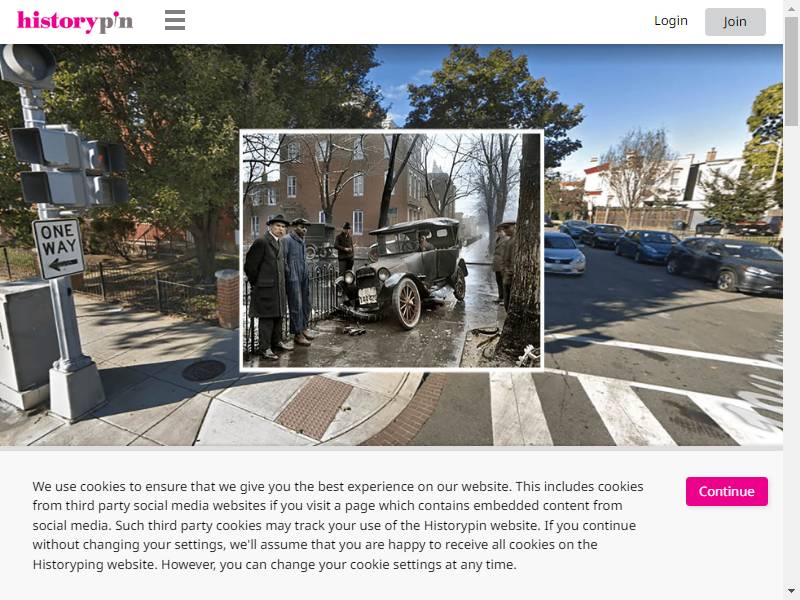Click the Historypin logo

pyautogui.click(x=75, y=21)
